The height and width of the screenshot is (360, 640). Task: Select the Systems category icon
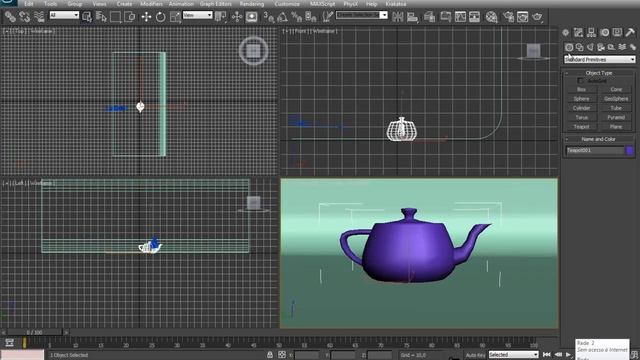632,47
